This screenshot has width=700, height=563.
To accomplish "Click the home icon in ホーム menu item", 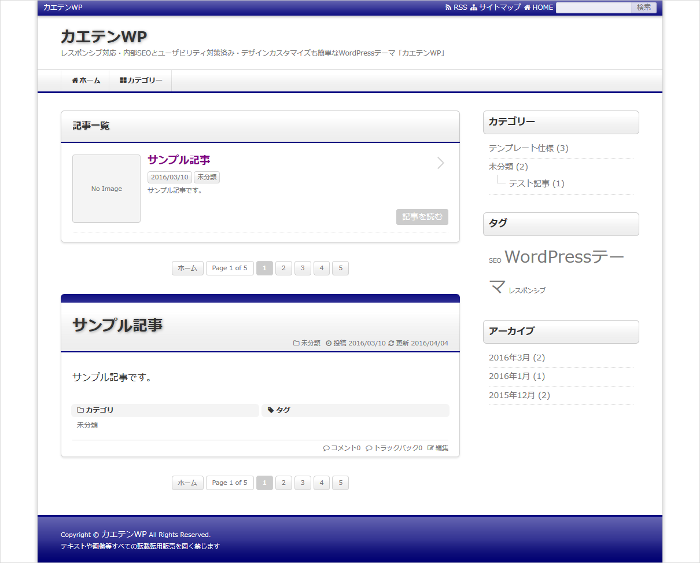I will (x=75, y=80).
